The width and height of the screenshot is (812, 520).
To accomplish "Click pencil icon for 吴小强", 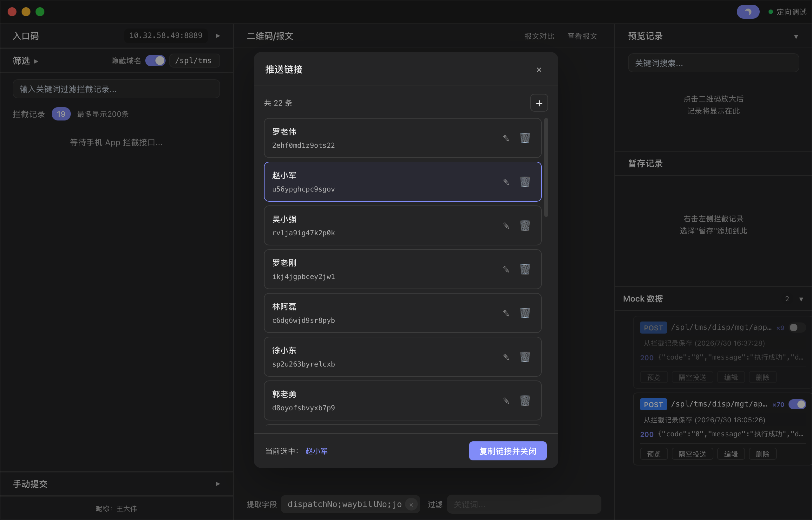I will [x=506, y=225].
